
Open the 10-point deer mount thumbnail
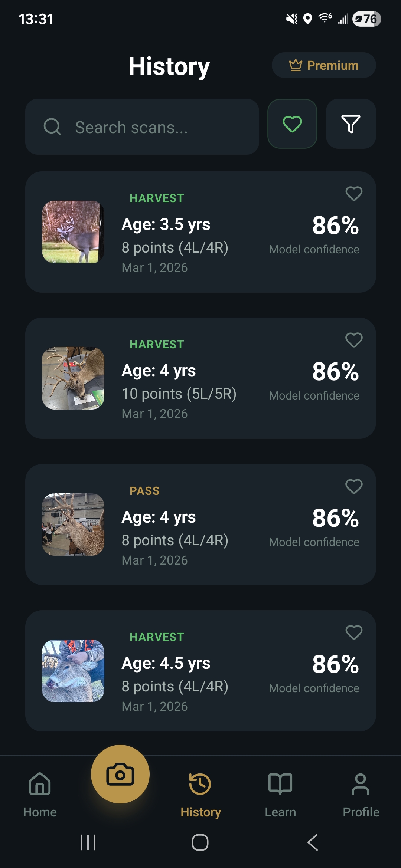[73, 378]
